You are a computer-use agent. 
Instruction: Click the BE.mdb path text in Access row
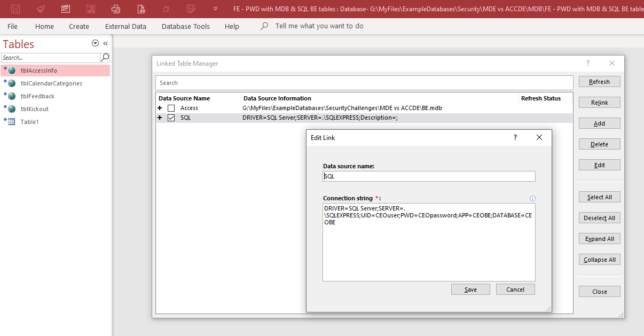(x=342, y=108)
